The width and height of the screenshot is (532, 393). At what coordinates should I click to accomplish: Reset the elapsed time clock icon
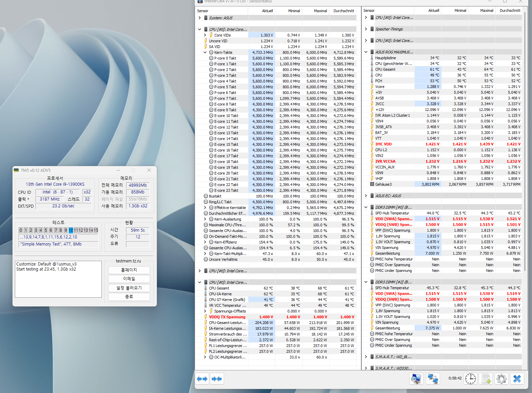[x=470, y=379]
